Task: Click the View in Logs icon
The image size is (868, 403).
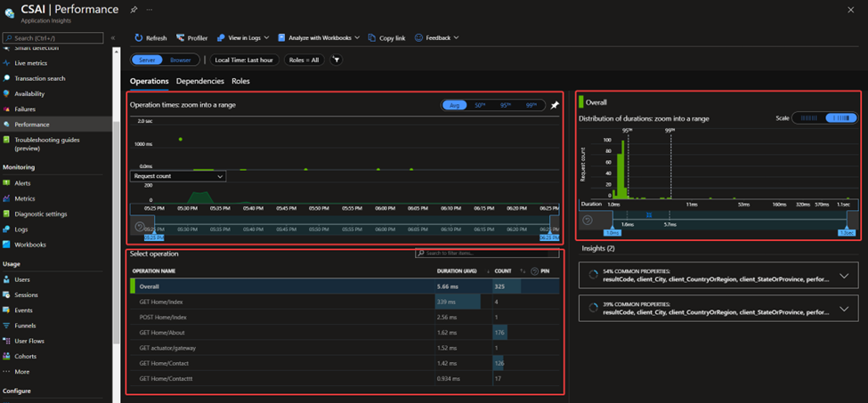Action: click(221, 38)
